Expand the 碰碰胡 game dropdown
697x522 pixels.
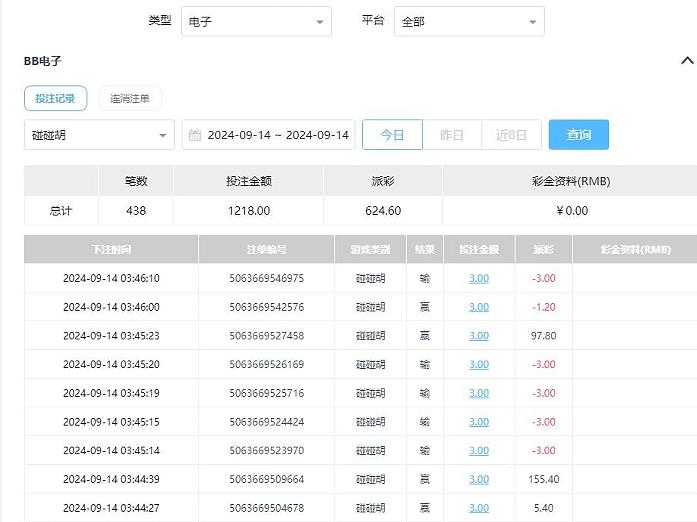(99, 135)
